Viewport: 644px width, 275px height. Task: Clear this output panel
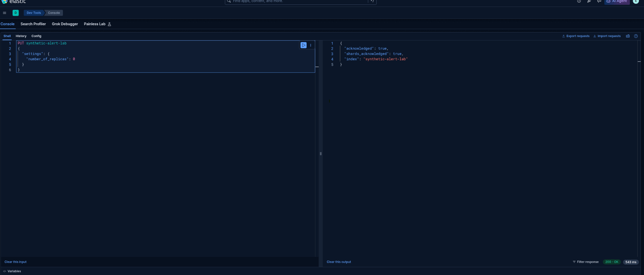tap(339, 262)
